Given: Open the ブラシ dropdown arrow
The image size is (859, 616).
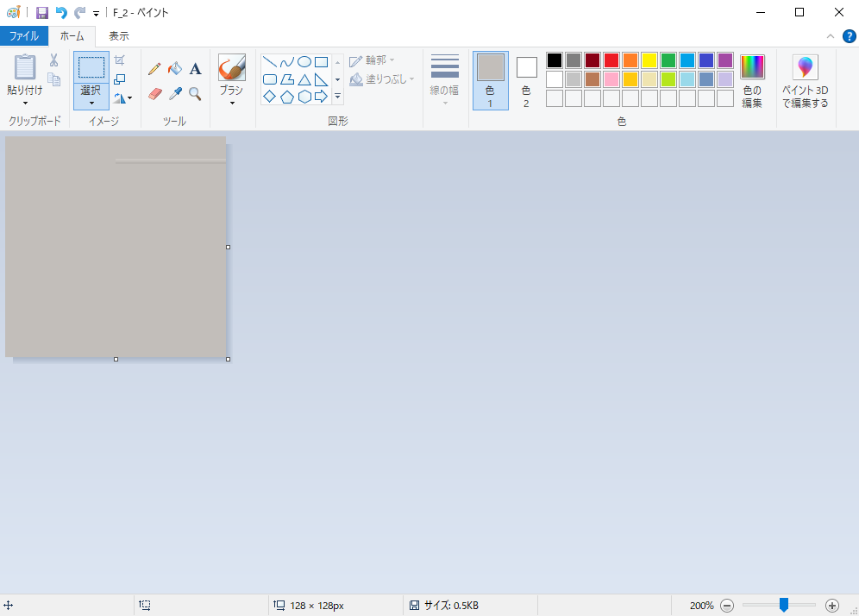Looking at the screenshot, I should (232, 103).
